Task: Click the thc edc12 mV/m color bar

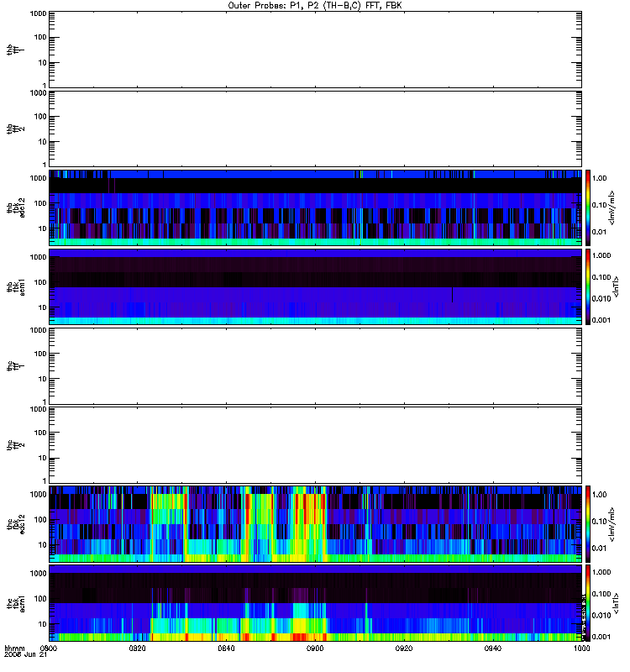Action: pyautogui.click(x=590, y=523)
